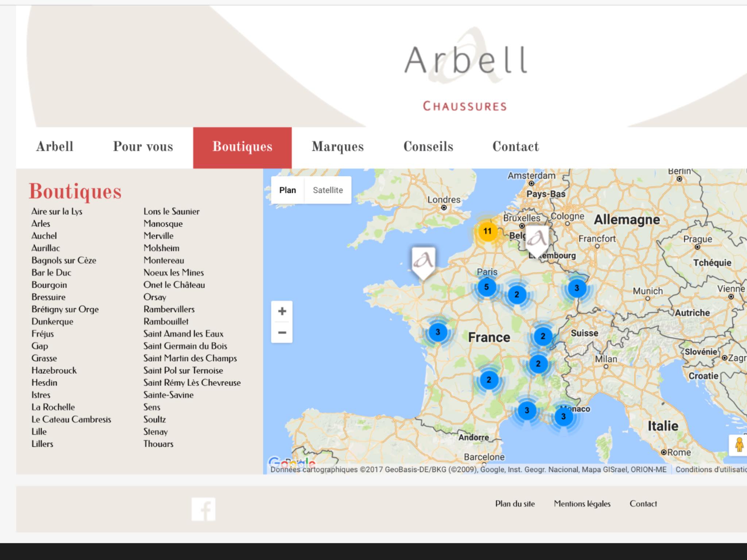This screenshot has width=747, height=560.
Task: Select the Le Cateau Cambresis boutique
Action: click(x=71, y=420)
